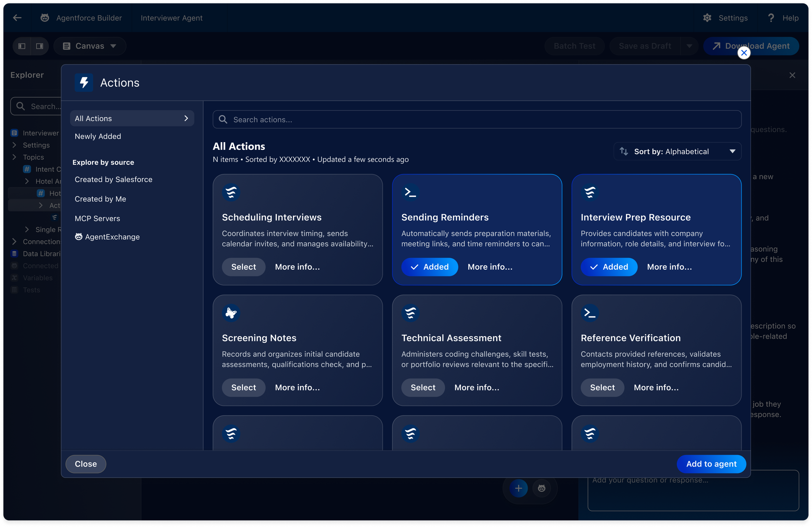Click the Download Agent button
The width and height of the screenshot is (812, 527).
(x=751, y=46)
